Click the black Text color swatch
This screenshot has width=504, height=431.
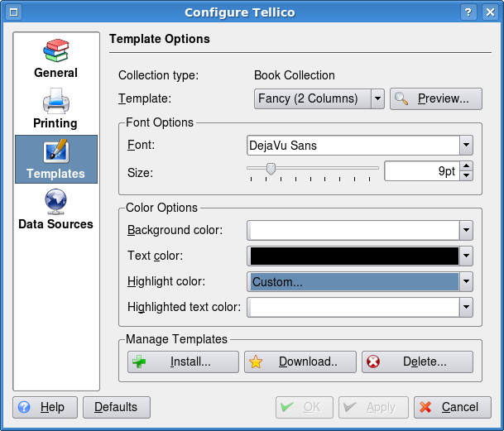pos(354,256)
